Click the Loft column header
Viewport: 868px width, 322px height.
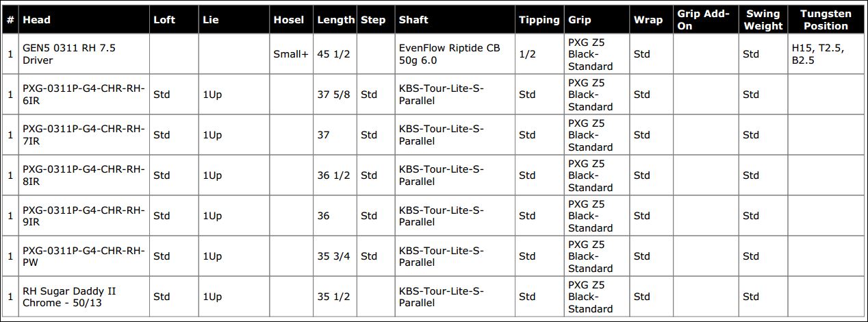pyautogui.click(x=164, y=20)
